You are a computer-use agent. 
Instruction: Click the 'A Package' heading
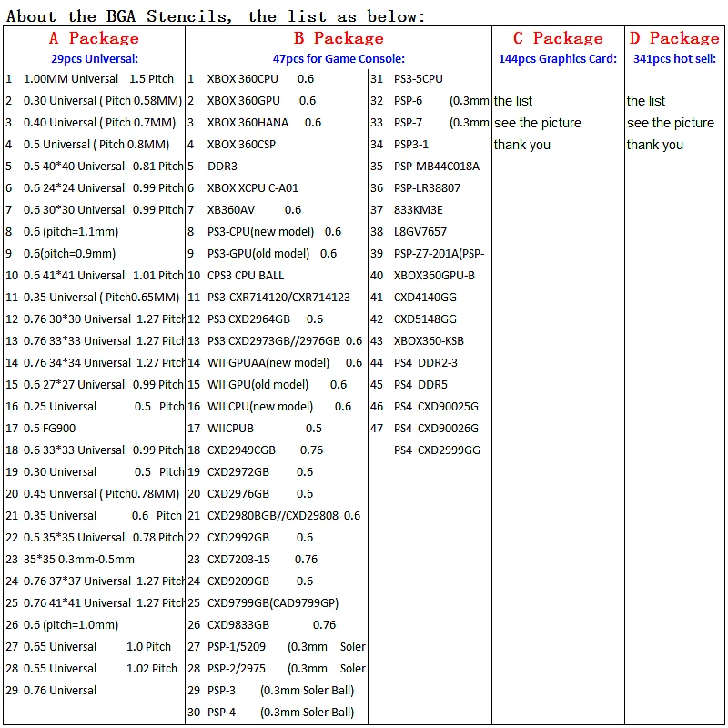tap(95, 38)
